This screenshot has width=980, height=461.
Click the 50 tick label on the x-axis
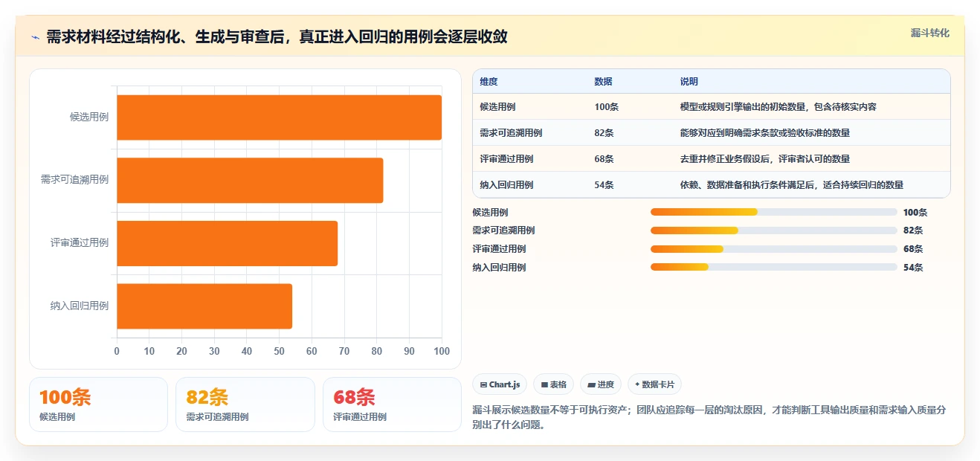coord(280,351)
